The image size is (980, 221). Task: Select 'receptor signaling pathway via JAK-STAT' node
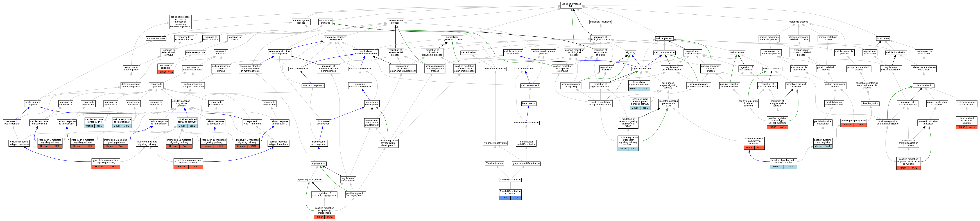coord(754,143)
